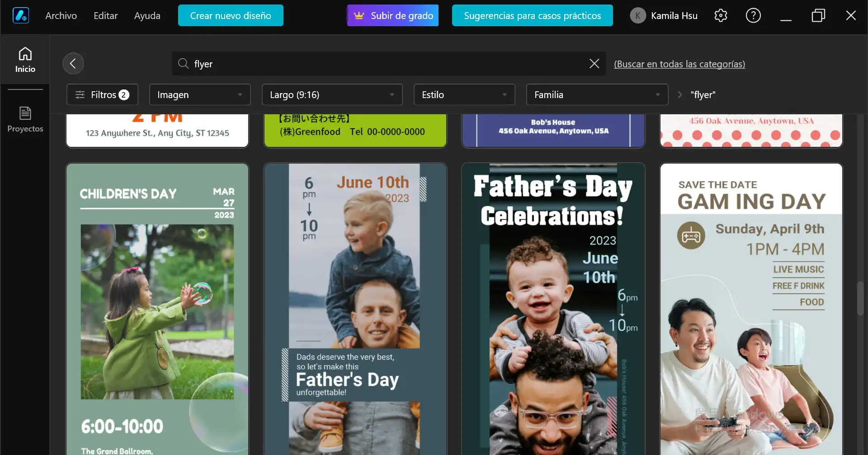Click Subir de grado button

tap(393, 15)
